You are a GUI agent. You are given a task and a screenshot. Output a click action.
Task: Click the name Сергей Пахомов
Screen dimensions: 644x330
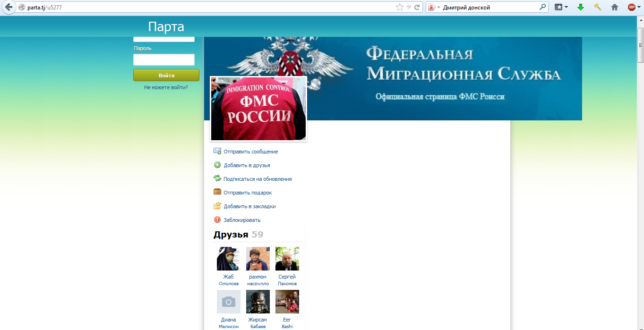(287, 280)
